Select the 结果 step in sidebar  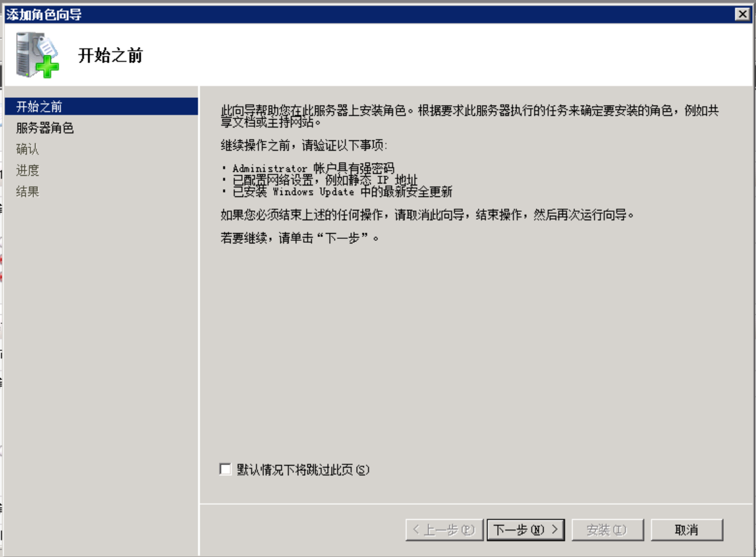28,191
